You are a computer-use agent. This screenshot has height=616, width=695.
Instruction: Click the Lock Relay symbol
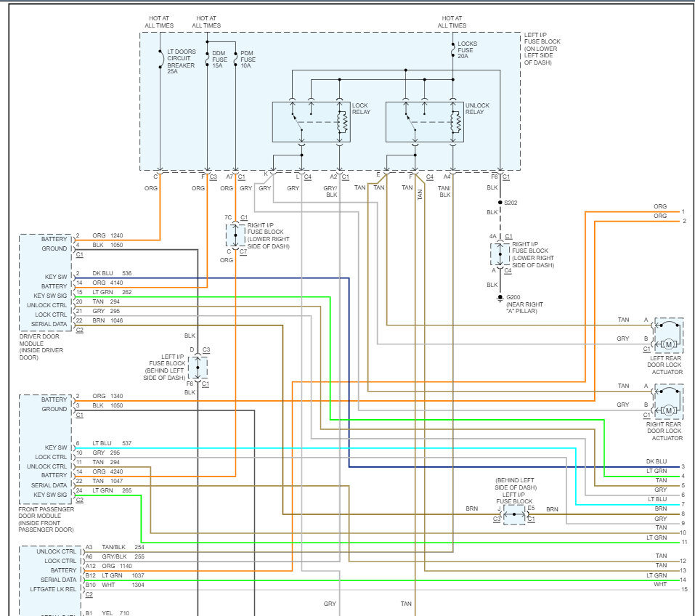[311, 122]
